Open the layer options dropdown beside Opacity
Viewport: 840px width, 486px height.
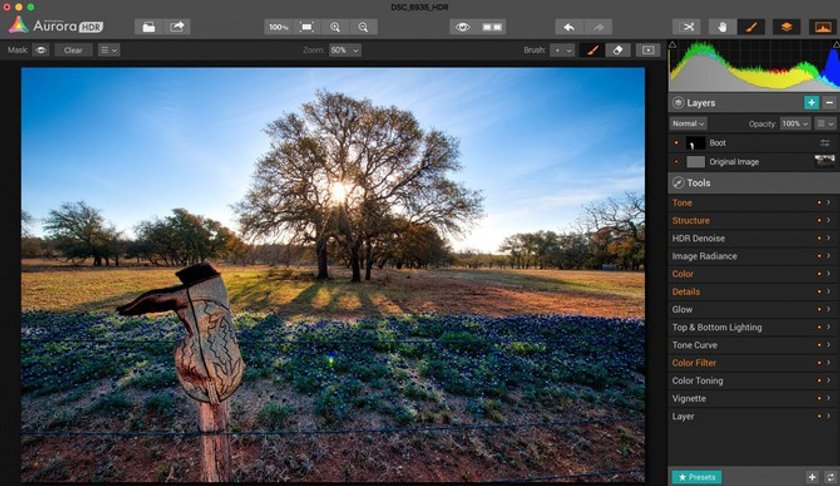click(825, 124)
